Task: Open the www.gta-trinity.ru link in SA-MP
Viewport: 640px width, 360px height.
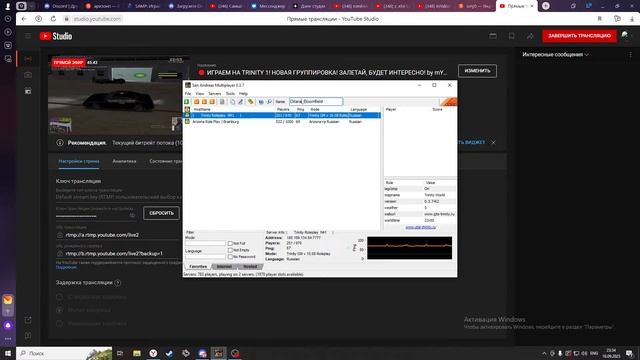Action: tap(420, 227)
